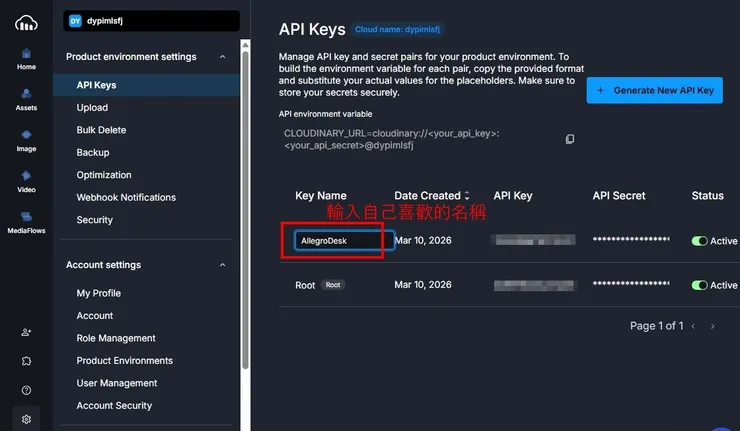The height and width of the screenshot is (431, 740).
Task: Open the Home section icon
Action: pos(26,54)
